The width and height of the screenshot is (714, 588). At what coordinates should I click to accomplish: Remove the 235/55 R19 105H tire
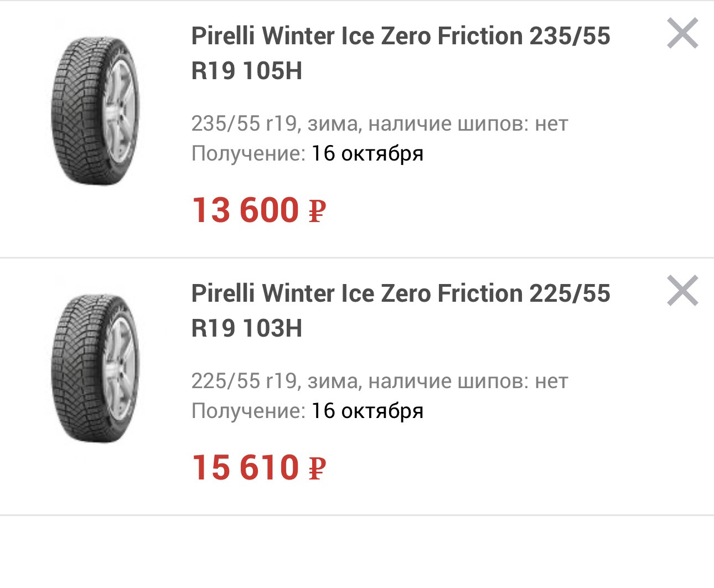tap(682, 34)
